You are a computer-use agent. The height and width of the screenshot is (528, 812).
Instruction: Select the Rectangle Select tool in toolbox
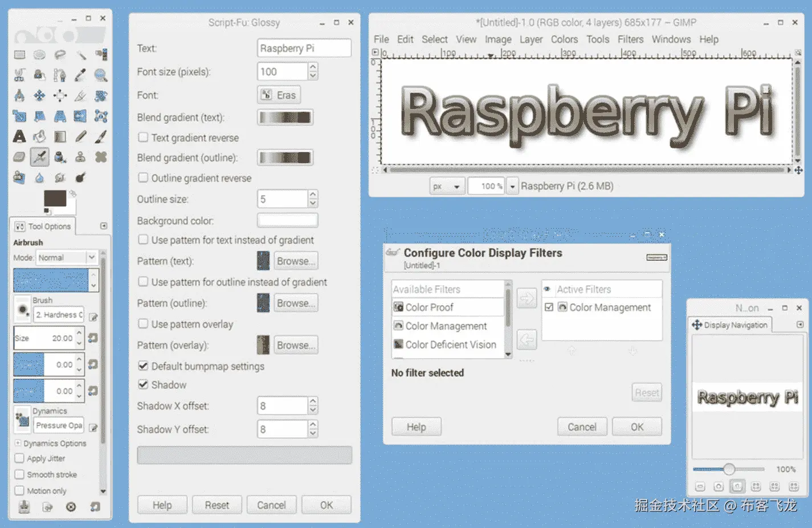click(19, 55)
